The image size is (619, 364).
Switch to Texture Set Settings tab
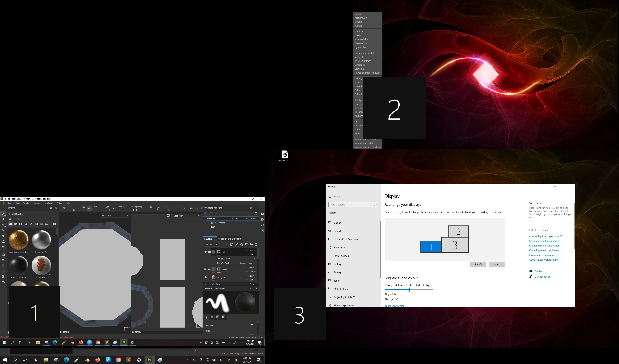pyautogui.click(x=230, y=239)
